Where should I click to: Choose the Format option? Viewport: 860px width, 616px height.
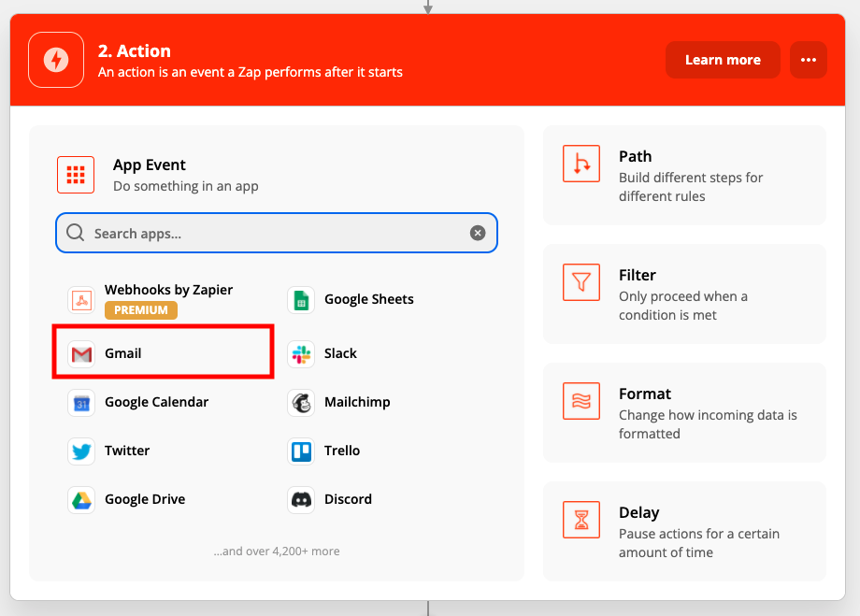[x=684, y=413]
